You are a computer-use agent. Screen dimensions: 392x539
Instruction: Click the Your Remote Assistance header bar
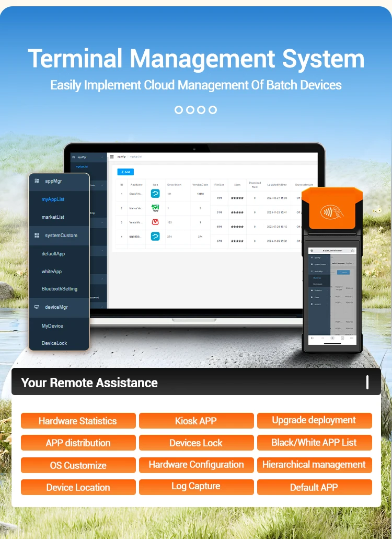click(x=196, y=382)
